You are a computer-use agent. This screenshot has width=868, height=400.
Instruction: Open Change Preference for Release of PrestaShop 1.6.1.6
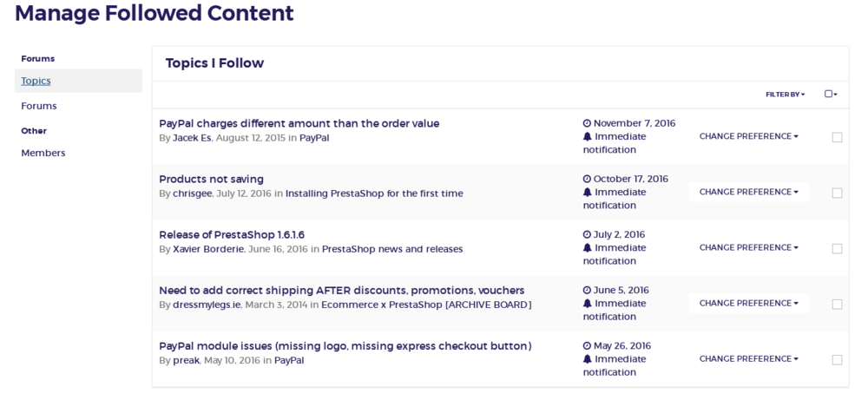748,247
